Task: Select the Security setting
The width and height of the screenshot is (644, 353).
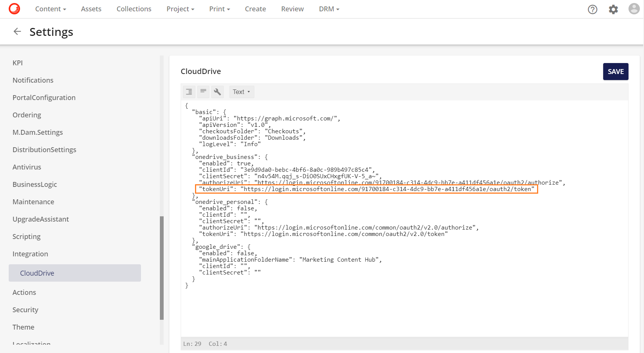Action: pos(25,310)
